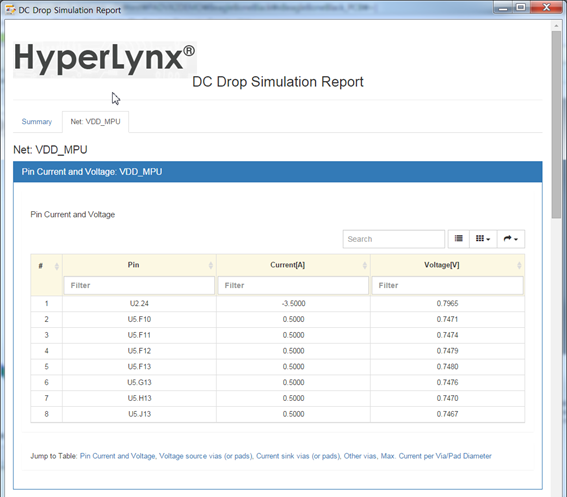
Task: Click the HyperLynx title bar app icon
Action: tap(10, 10)
